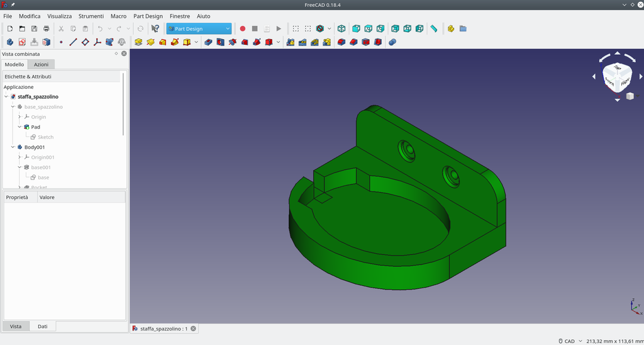Open the Part Design menu

click(148, 16)
